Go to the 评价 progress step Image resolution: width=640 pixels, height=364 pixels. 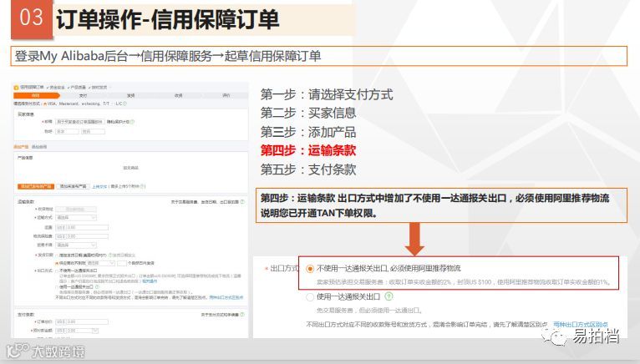coord(226,95)
